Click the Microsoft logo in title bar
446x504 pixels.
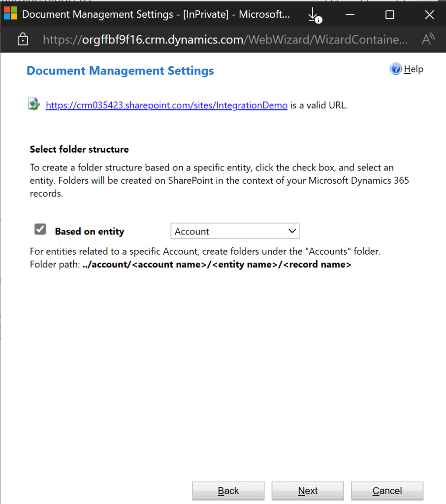pos(10,14)
